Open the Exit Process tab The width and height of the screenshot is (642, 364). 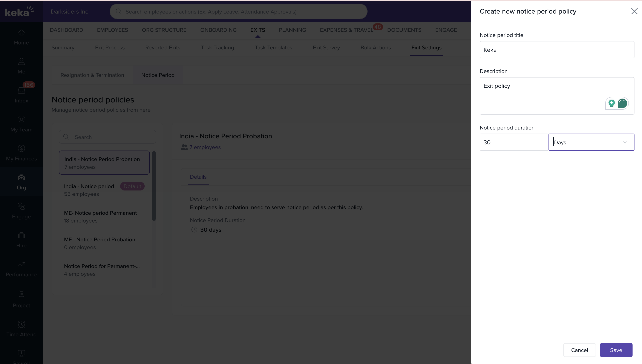click(110, 47)
